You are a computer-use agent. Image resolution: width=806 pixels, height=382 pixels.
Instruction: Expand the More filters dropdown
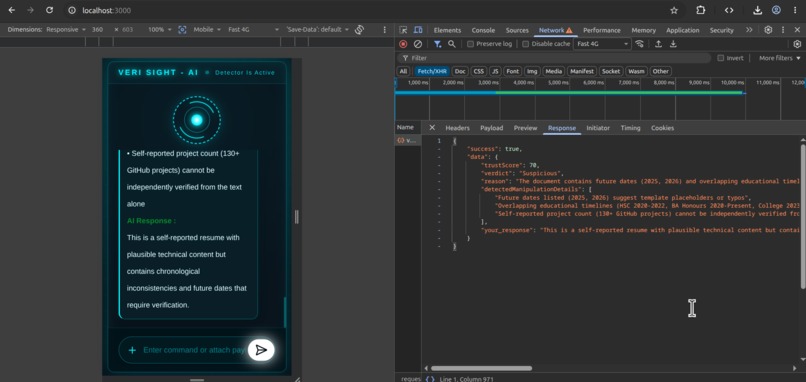(x=780, y=58)
